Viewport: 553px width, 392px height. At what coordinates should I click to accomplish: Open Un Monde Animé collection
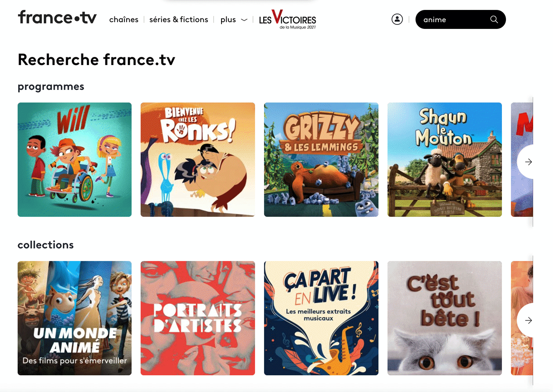click(75, 318)
